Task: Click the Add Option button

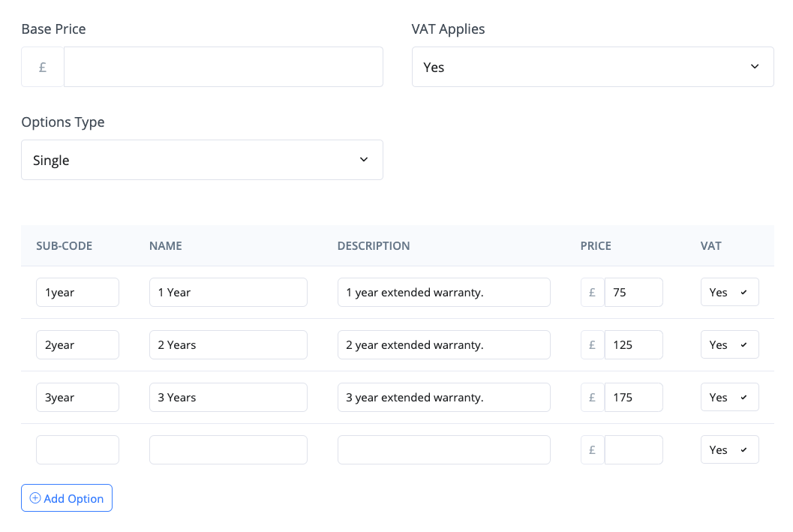Action: coord(67,498)
